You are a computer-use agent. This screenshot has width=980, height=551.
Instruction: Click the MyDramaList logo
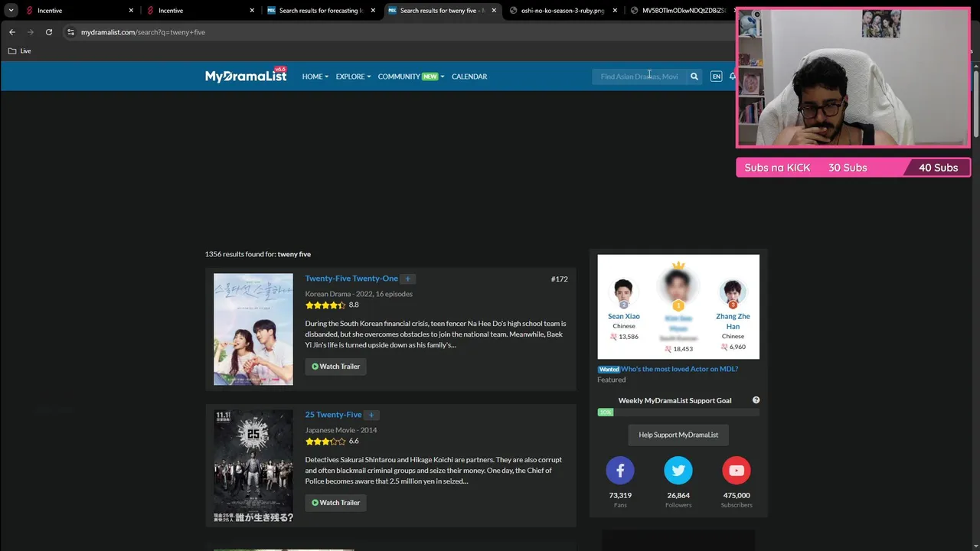coord(246,75)
